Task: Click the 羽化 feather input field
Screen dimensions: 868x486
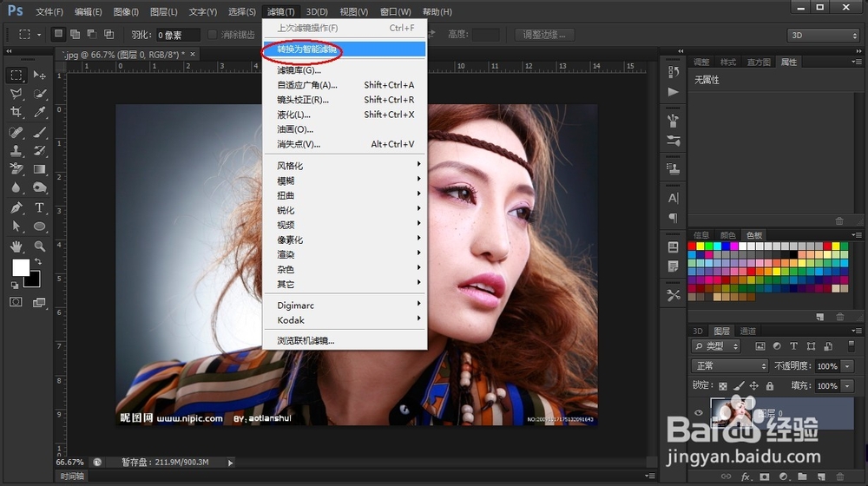Action: pyautogui.click(x=177, y=35)
